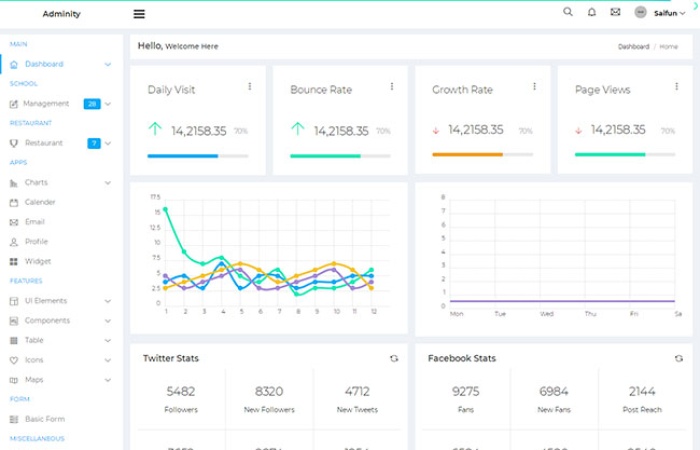Expand the Restaurant menu chevron
The height and width of the screenshot is (450, 700).
(108, 143)
